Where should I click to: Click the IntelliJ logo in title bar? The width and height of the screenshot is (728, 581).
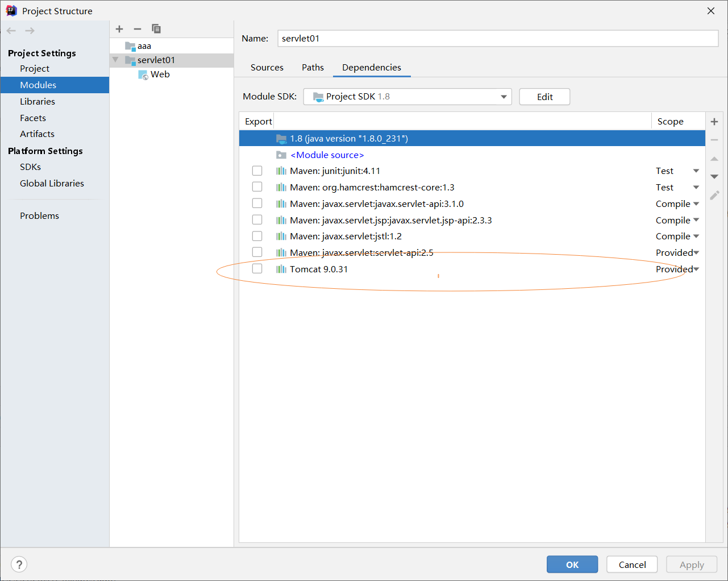[x=11, y=11]
